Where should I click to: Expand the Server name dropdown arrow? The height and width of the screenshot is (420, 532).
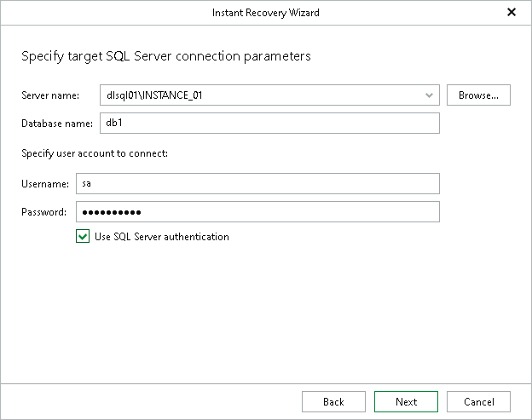[x=429, y=95]
